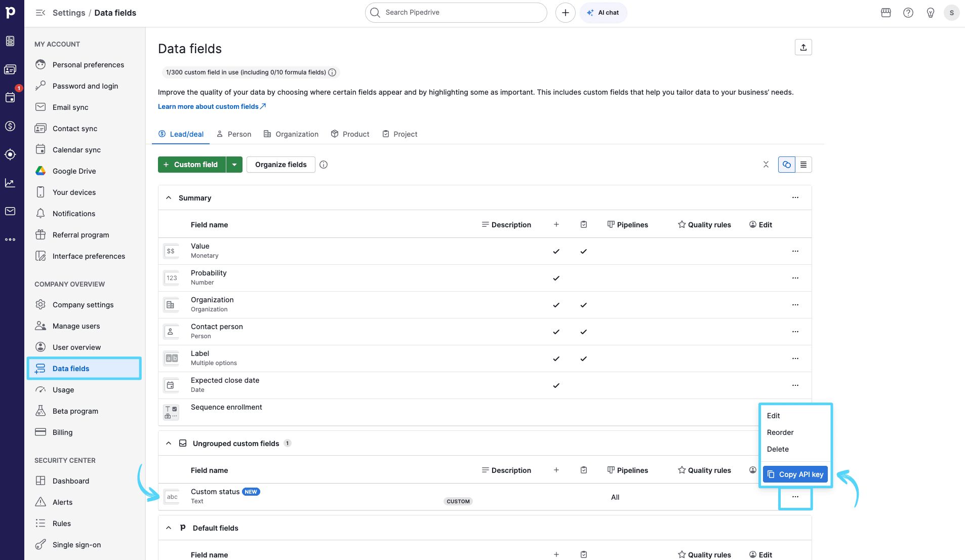The image size is (965, 560).
Task: Open the AI chat button
Action: click(x=604, y=13)
